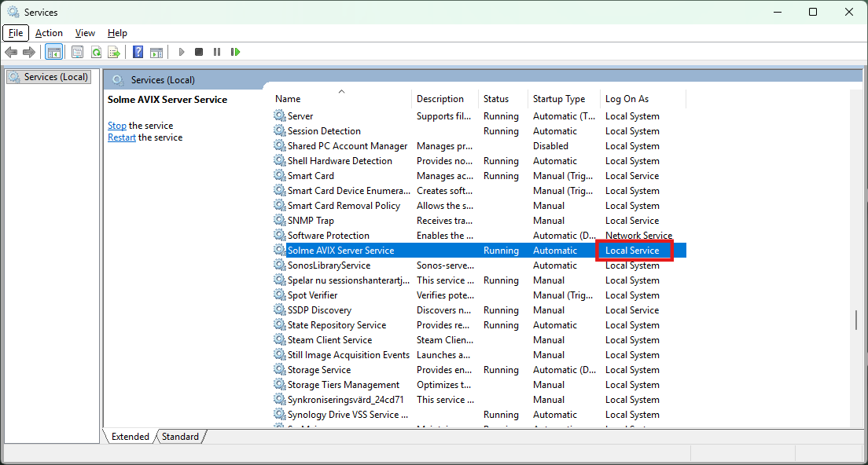The image size is (868, 465).
Task: Toggle Show/Hide Action Pane icon
Action: 156,52
